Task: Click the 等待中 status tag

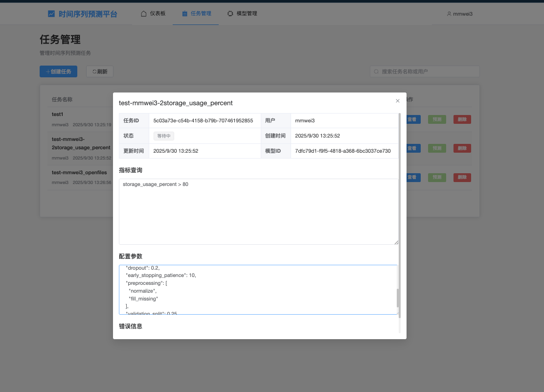Action: click(x=164, y=136)
